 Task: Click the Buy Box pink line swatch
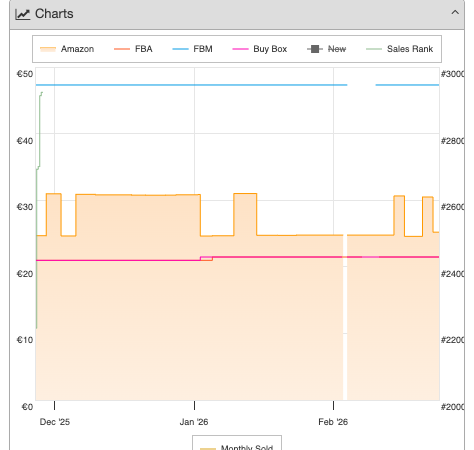click(x=240, y=49)
